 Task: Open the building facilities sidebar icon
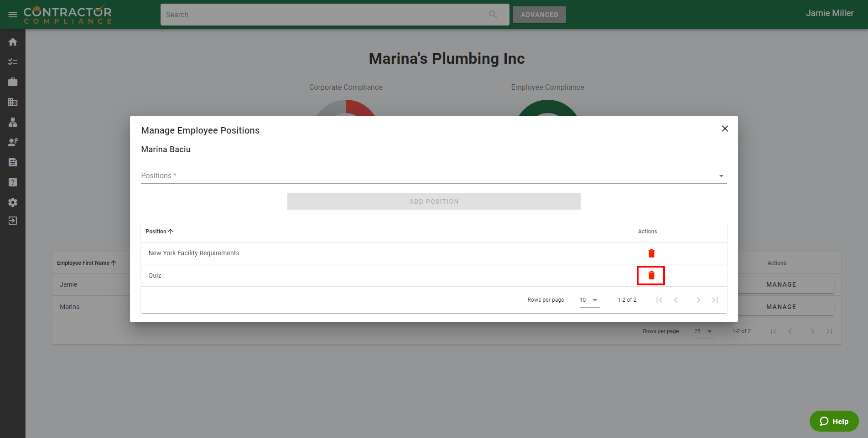coord(13,102)
